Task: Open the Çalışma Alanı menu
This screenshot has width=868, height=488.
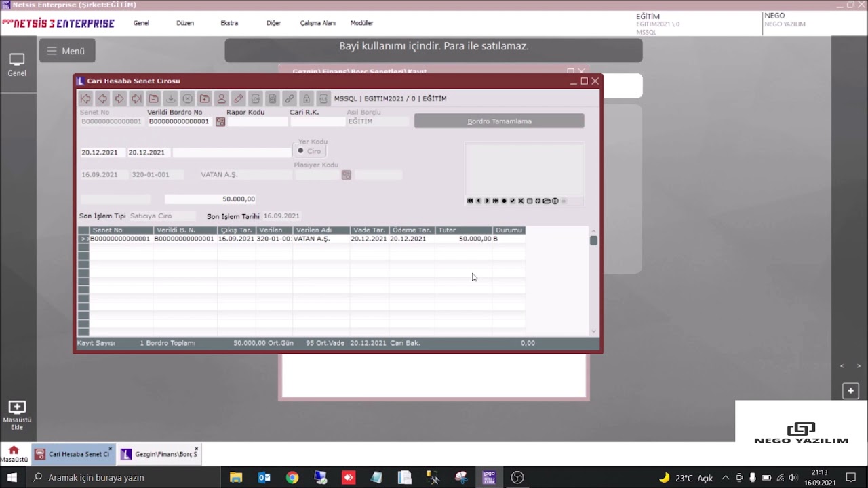Action: [317, 23]
